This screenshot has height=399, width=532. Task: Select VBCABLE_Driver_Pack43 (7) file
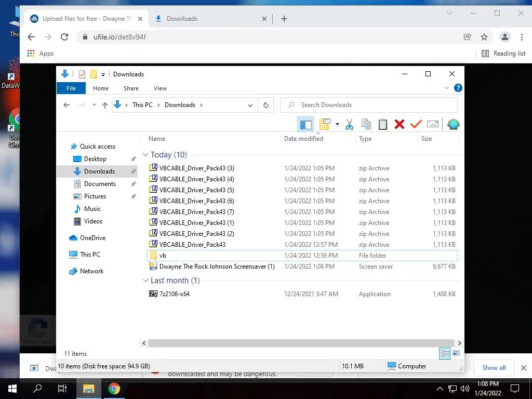(197, 212)
